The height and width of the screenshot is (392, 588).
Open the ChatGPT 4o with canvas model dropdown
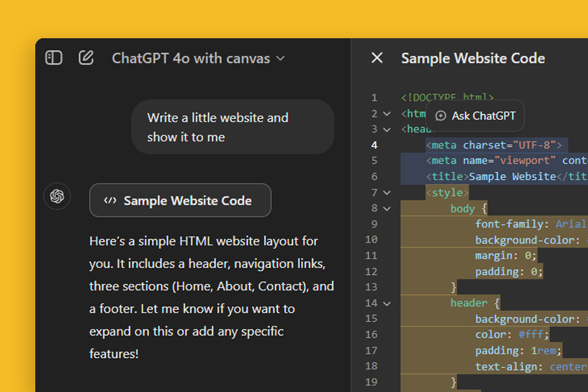point(198,58)
